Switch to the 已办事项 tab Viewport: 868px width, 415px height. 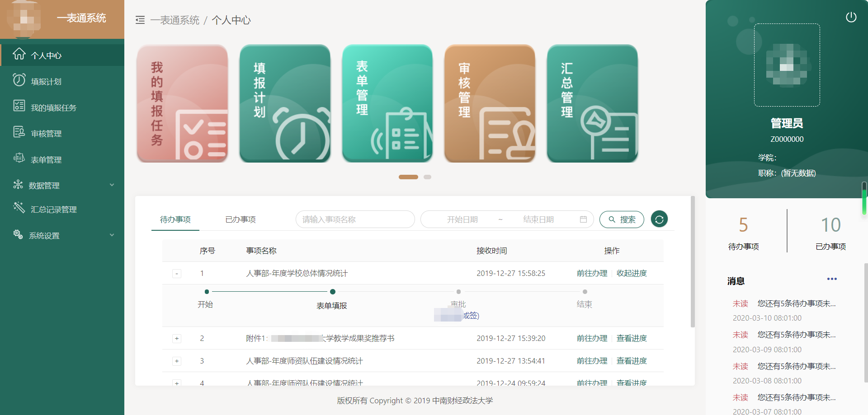241,219
